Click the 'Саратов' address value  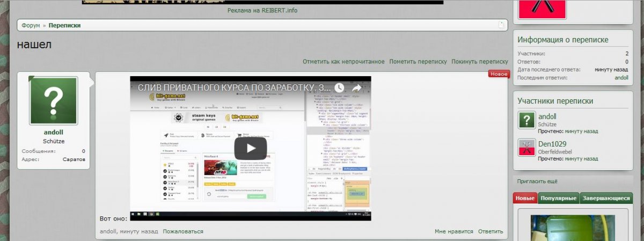tap(74, 160)
